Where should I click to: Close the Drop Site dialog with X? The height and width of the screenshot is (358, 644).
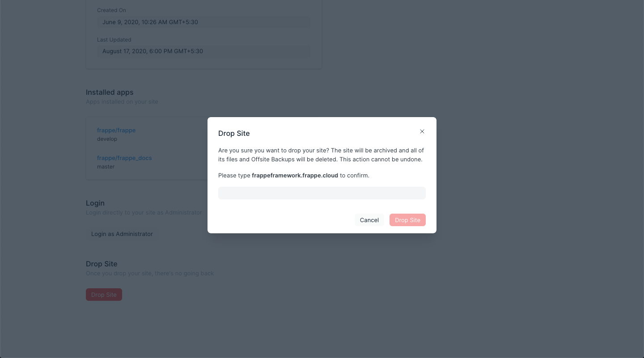[x=422, y=131]
